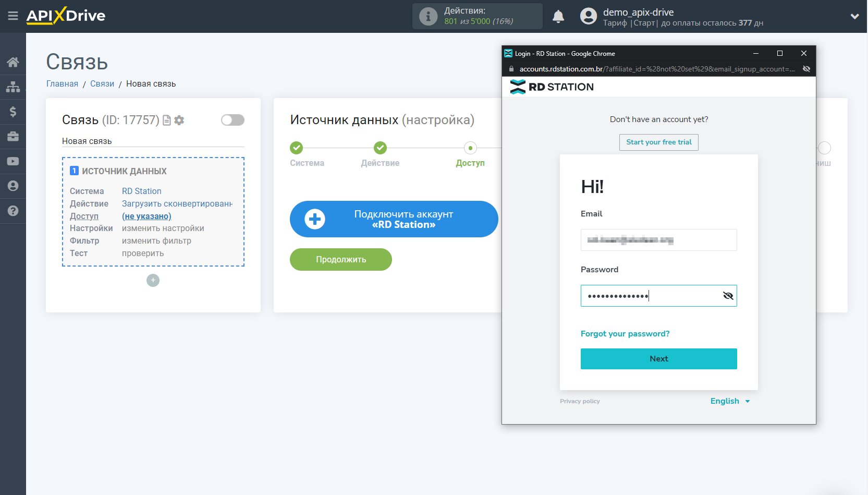This screenshot has height=495, width=868.
Task: Open Privacy policy link
Action: tap(580, 401)
